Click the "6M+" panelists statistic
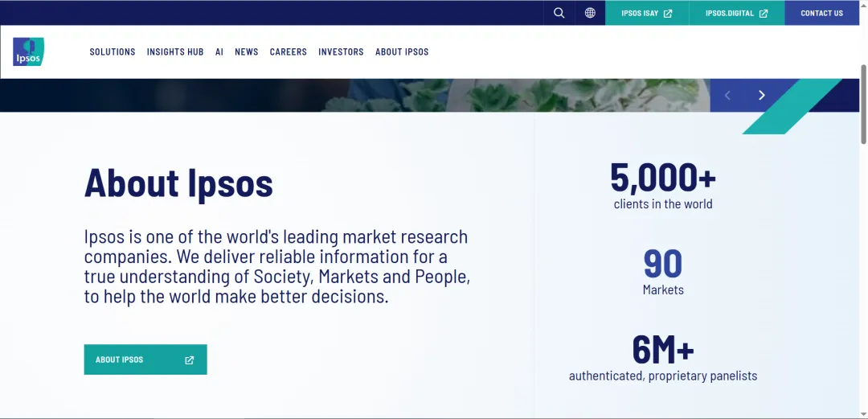Viewport: 868px width, 419px height. coord(663,351)
